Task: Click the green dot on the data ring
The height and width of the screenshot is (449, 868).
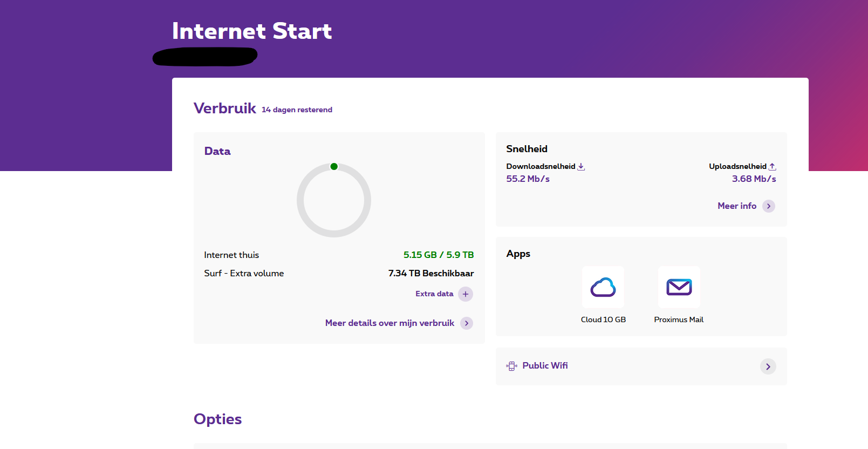Action: (334, 167)
